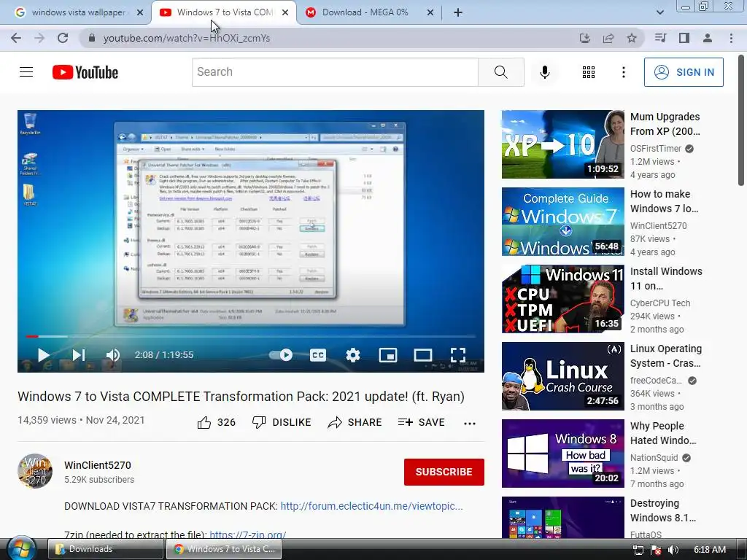Save video to playlist
This screenshot has width=747, height=560.
click(421, 422)
